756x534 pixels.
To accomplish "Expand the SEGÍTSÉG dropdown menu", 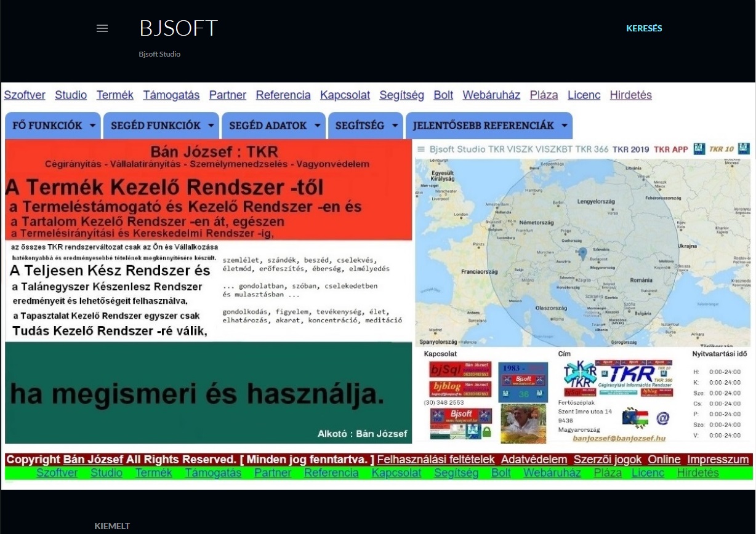I will [x=366, y=126].
